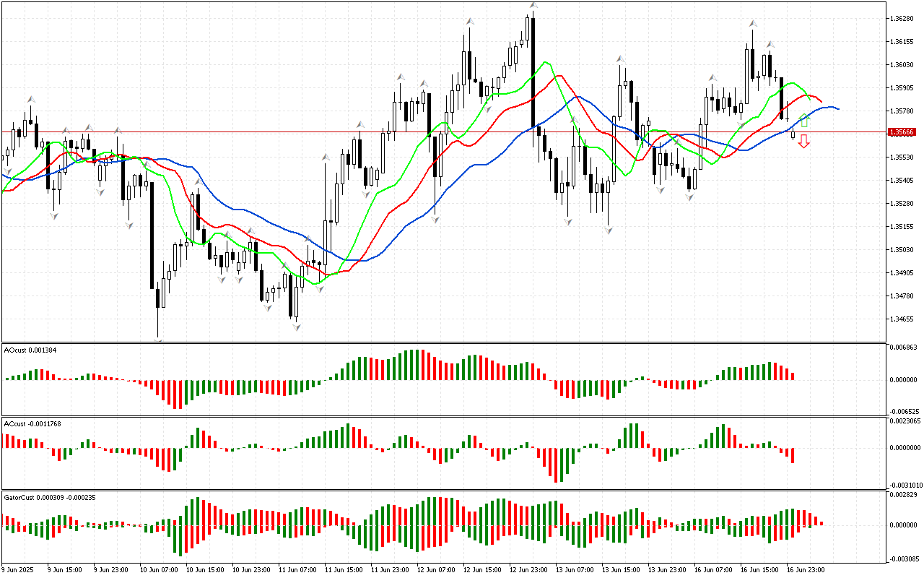Click the 1.34655 price scale label
This screenshot has width=924, height=578.
(x=902, y=319)
